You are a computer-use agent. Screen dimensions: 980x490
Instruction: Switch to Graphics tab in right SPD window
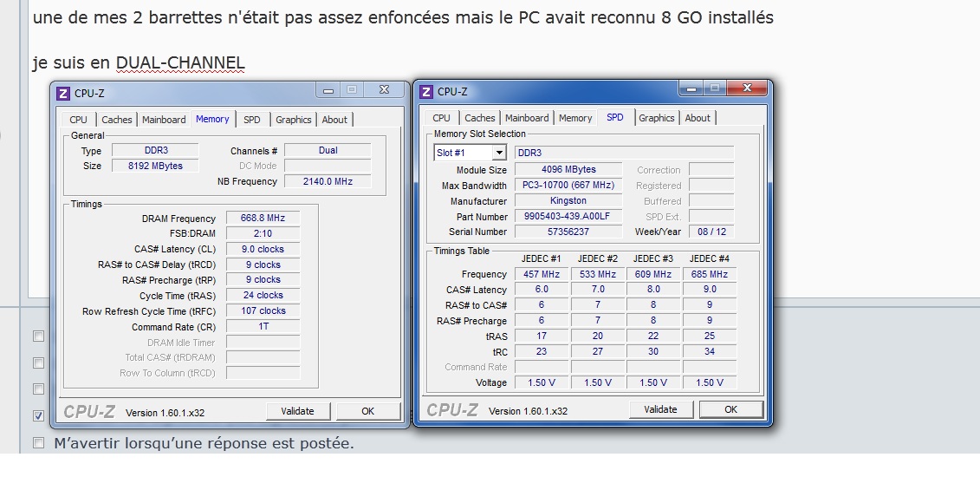click(657, 118)
